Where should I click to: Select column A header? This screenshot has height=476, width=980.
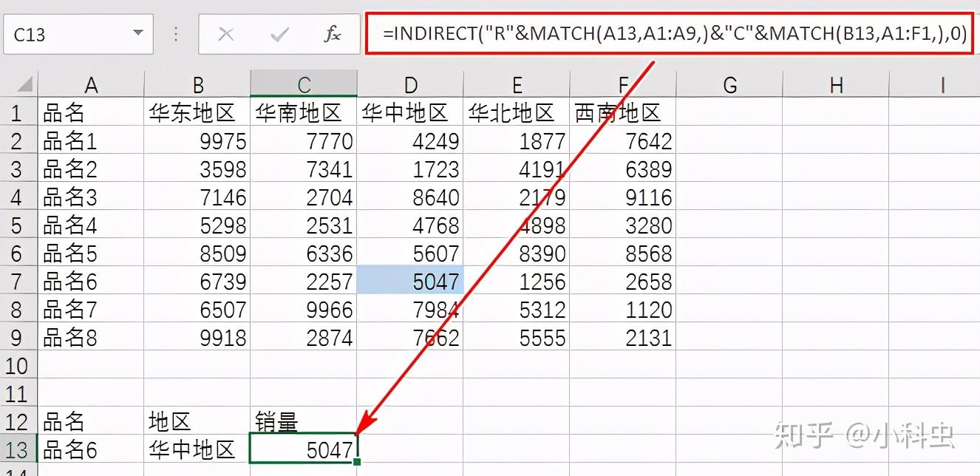pyautogui.click(x=91, y=85)
